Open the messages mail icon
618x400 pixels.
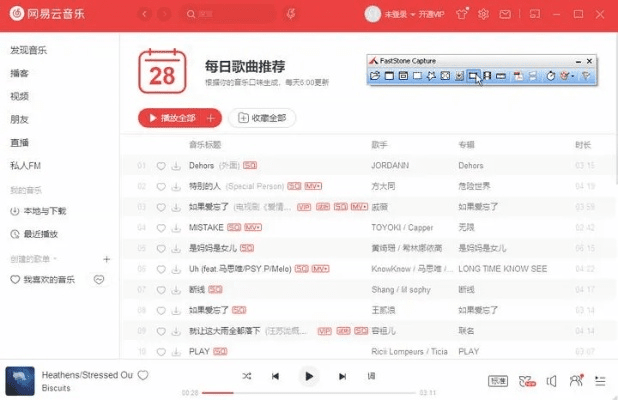coord(507,14)
